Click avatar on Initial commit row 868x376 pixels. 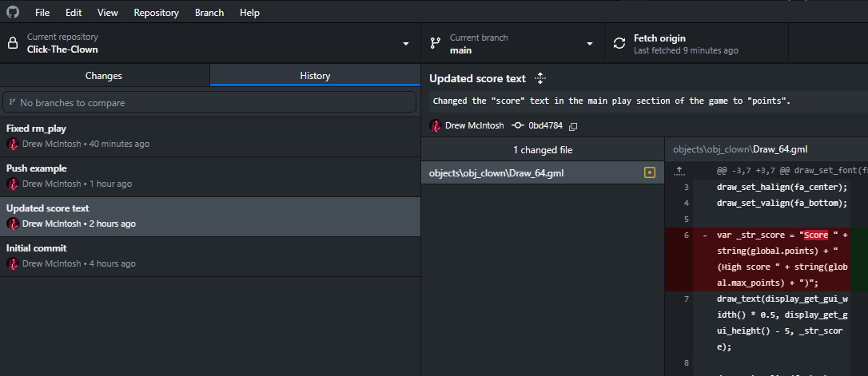(x=12, y=263)
